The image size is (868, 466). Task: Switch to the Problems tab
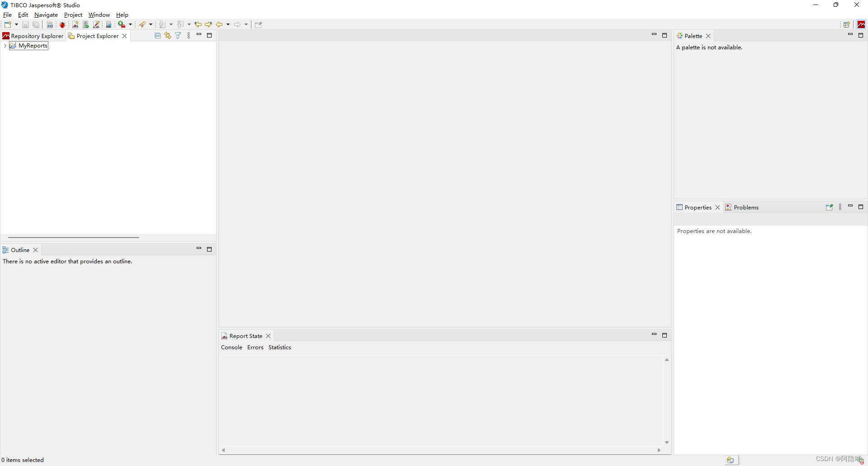coord(746,207)
